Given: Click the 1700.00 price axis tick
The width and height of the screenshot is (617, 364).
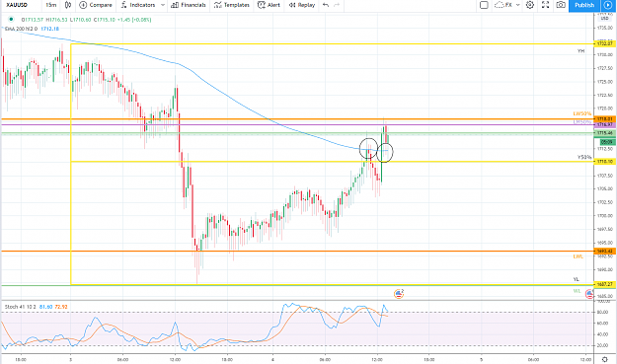Looking at the screenshot, I should [x=605, y=216].
